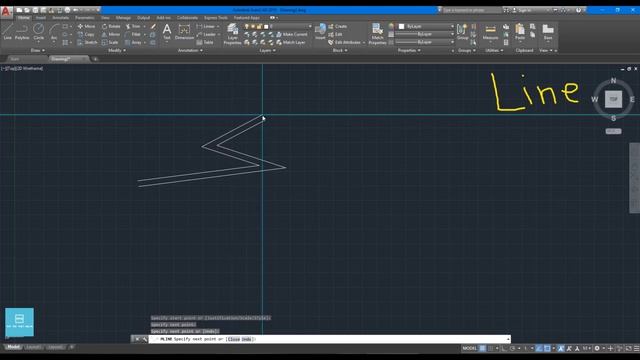Select the Circle tool
Screen dimensions: 640x360
point(39,31)
